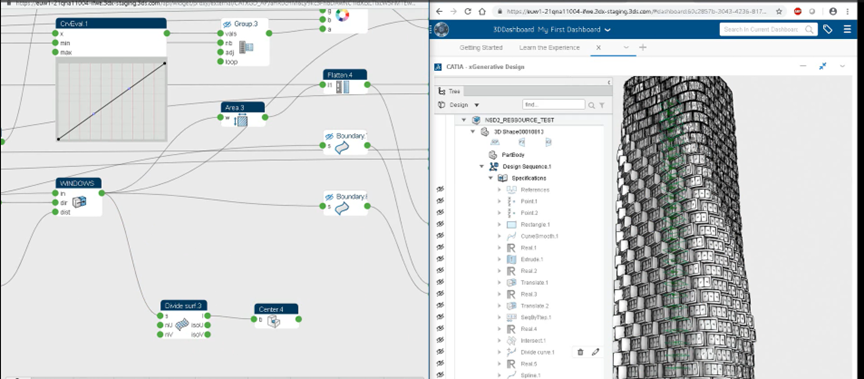Toggle hidden-eye on the lower Boundary node

point(329,197)
